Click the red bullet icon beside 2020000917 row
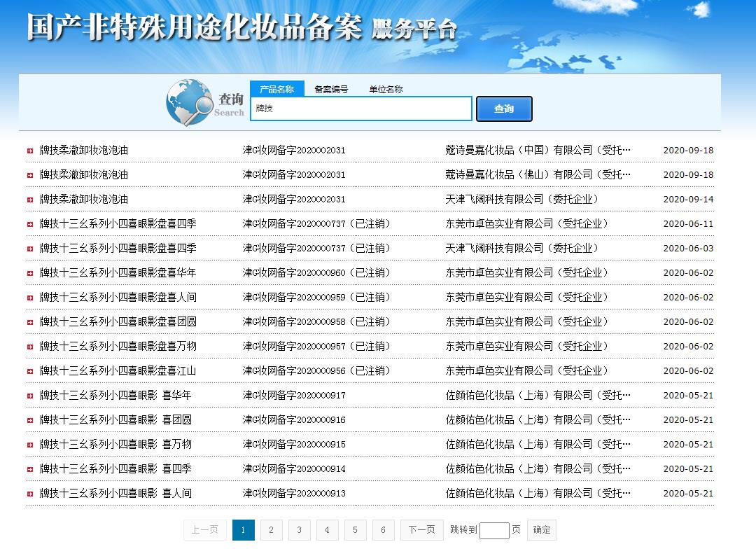 pyautogui.click(x=30, y=396)
